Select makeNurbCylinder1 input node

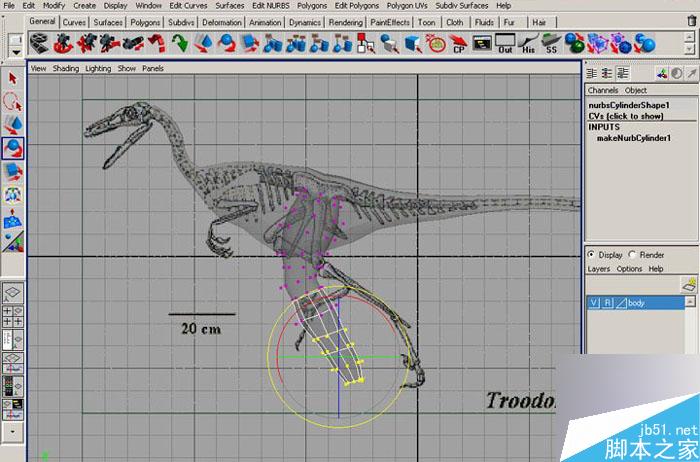(x=633, y=138)
